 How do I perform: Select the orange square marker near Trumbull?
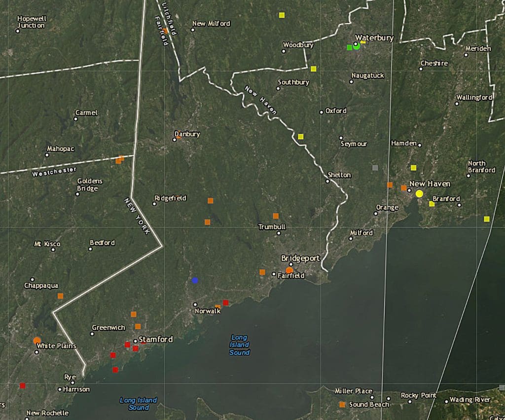(275, 216)
